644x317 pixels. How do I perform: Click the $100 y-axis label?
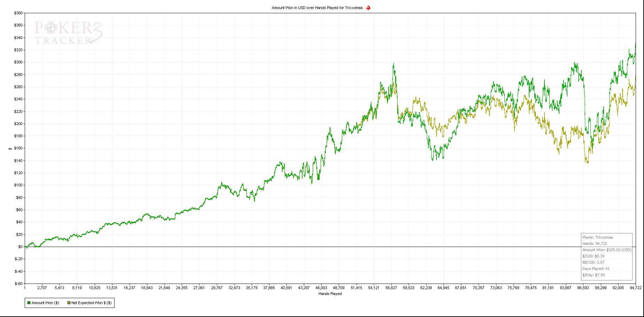[x=18, y=185]
